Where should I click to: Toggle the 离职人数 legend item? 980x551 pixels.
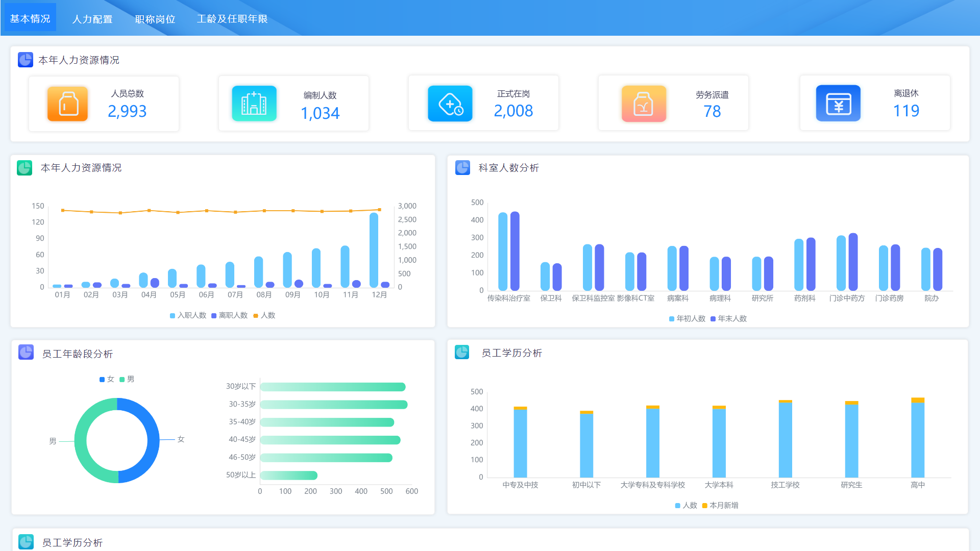[230, 315]
